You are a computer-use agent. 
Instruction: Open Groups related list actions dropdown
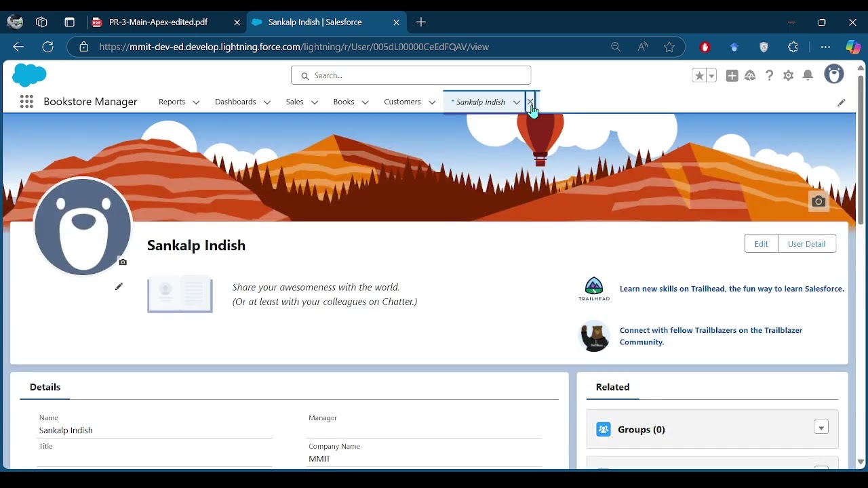[x=821, y=427]
